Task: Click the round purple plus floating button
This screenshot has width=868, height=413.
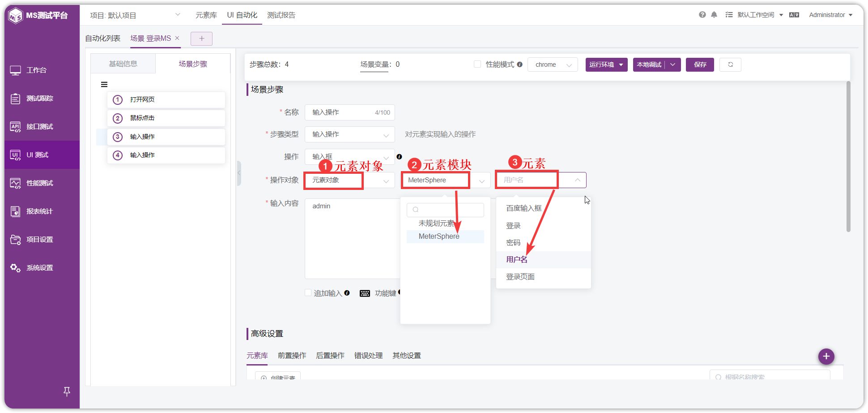Action: point(826,357)
